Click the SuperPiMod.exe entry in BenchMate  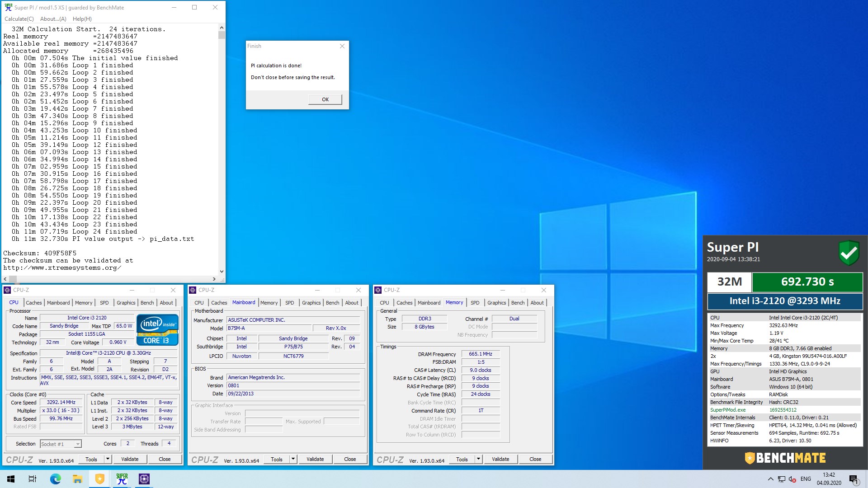pos(728,410)
